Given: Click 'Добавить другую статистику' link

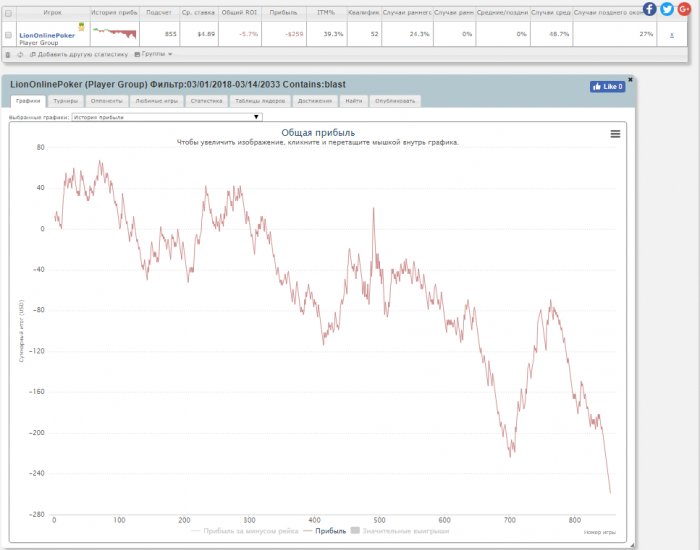Looking at the screenshot, I should 82,54.
